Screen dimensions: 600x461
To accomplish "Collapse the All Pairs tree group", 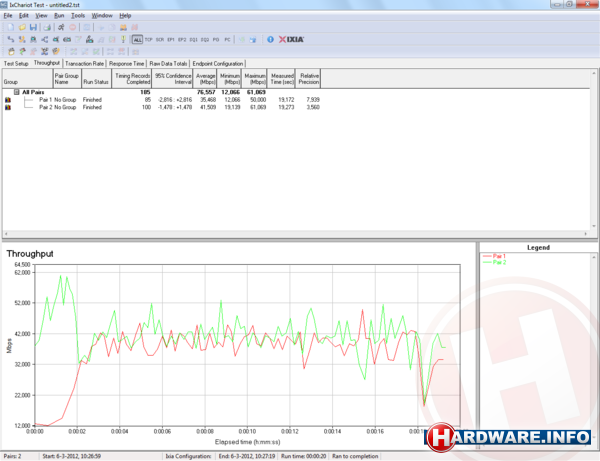I will pos(17,91).
